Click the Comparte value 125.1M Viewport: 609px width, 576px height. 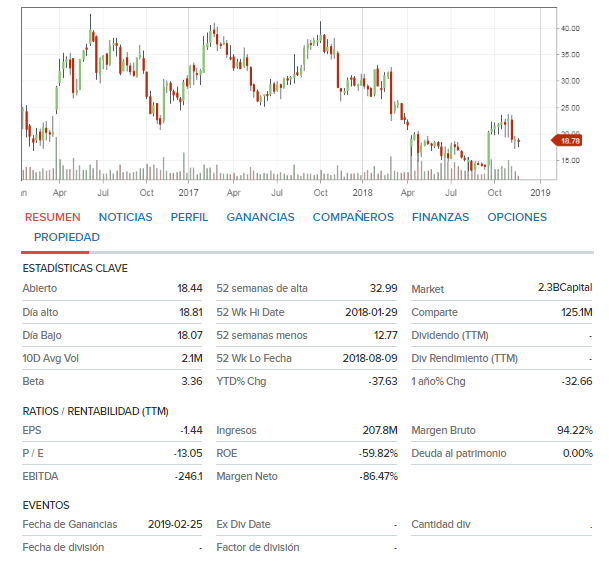pyautogui.click(x=577, y=312)
